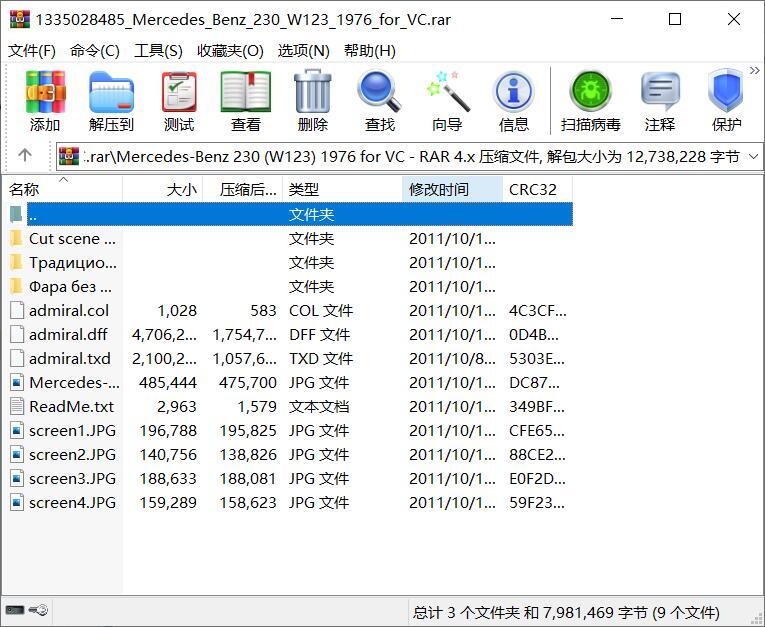Open the Comment (注释) tool

pos(660,101)
